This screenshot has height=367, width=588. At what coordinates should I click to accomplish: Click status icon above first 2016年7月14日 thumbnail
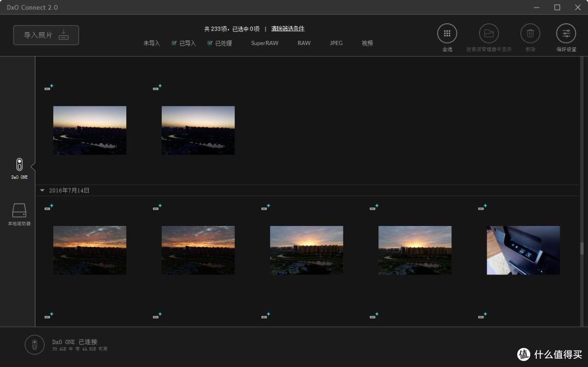click(x=49, y=207)
